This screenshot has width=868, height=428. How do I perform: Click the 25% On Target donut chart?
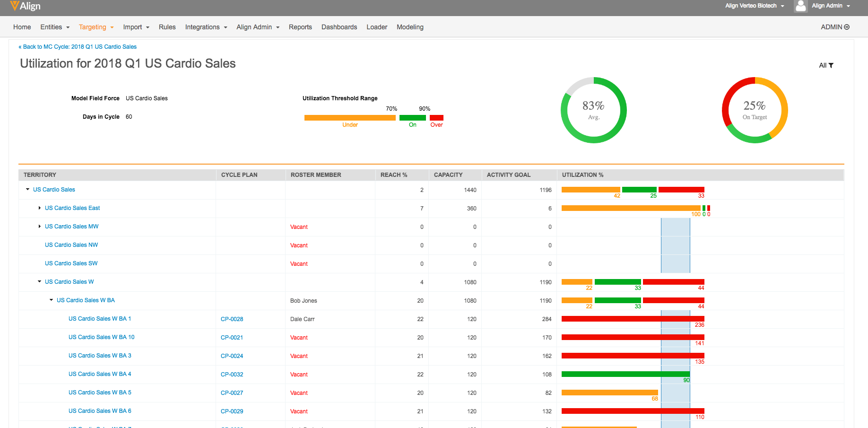coord(755,110)
